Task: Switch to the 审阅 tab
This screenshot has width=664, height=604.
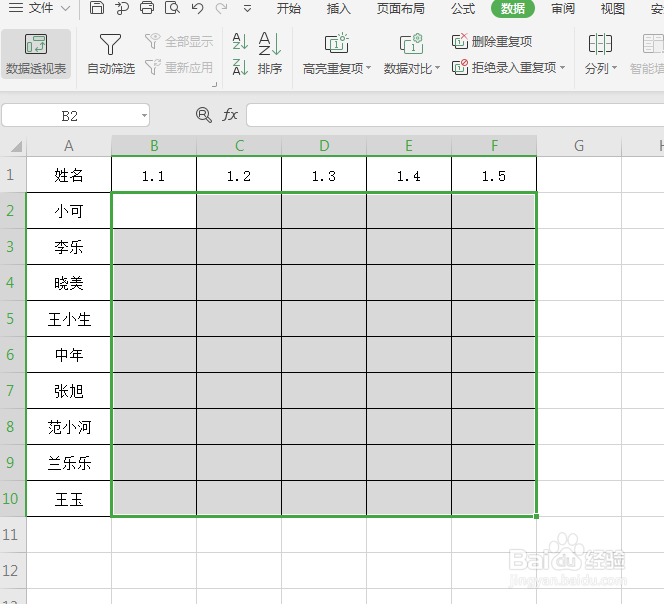Action: tap(563, 8)
